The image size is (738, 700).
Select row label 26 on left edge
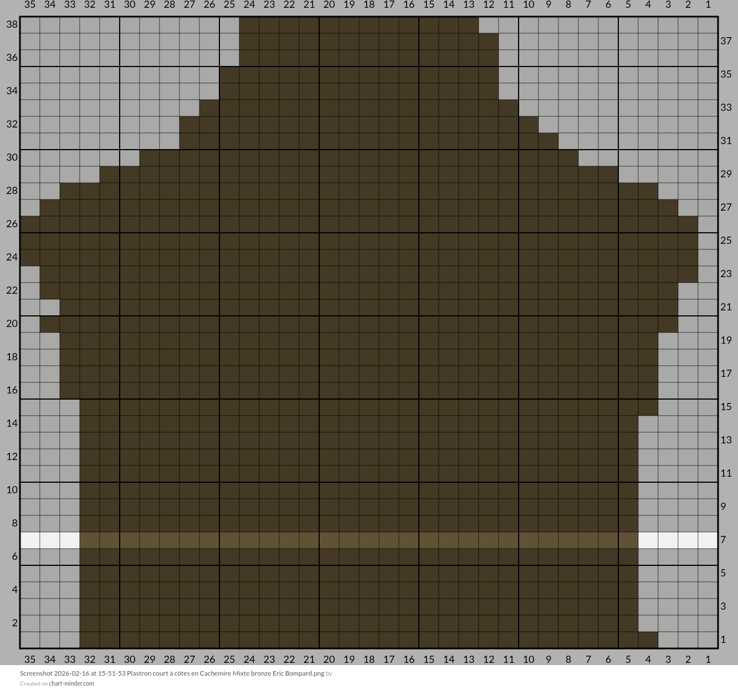(12, 224)
